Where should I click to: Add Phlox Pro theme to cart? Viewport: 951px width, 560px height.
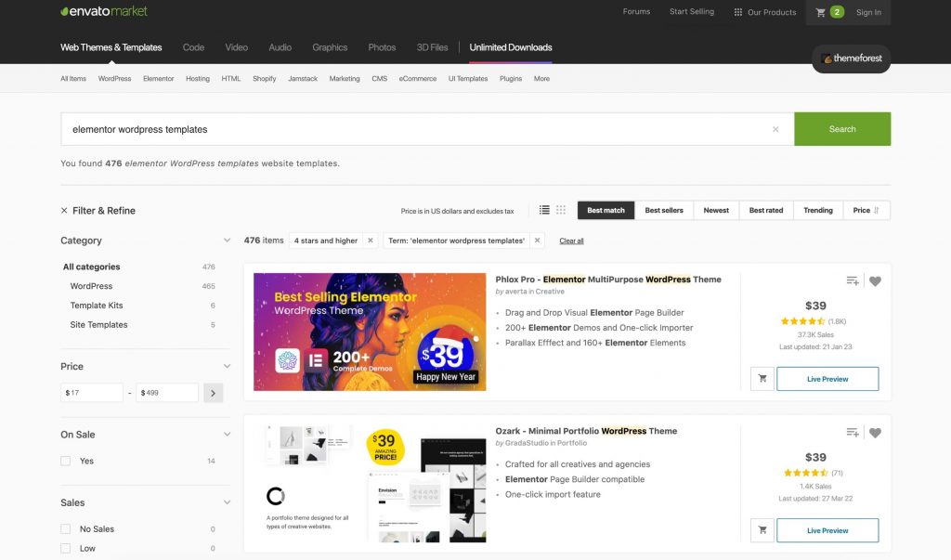click(762, 378)
